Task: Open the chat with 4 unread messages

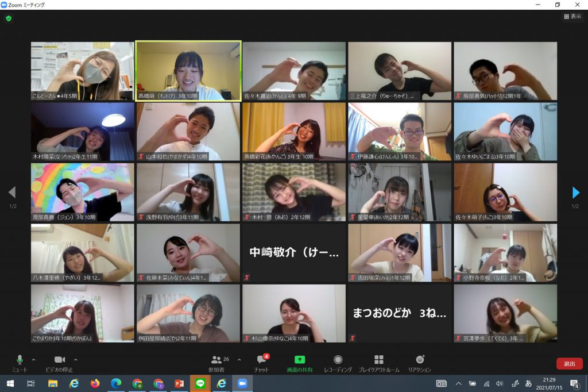Action: point(261,362)
